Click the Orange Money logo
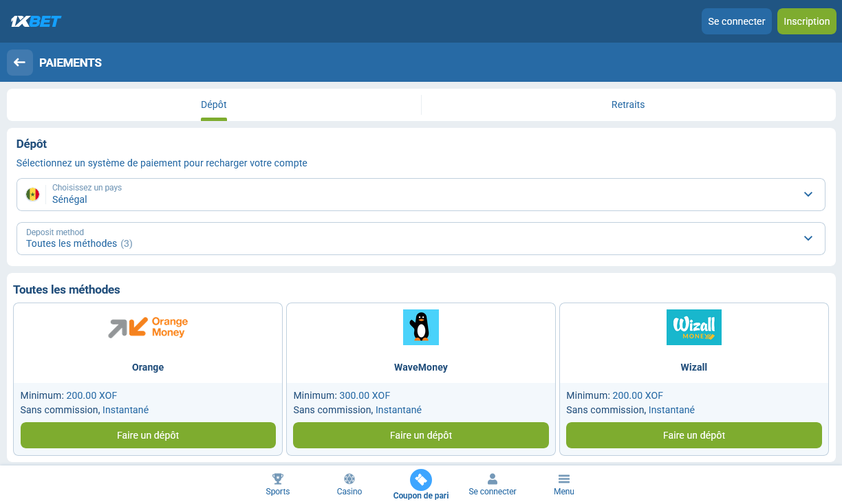Image resolution: width=842 pixels, height=504 pixels. (x=148, y=327)
